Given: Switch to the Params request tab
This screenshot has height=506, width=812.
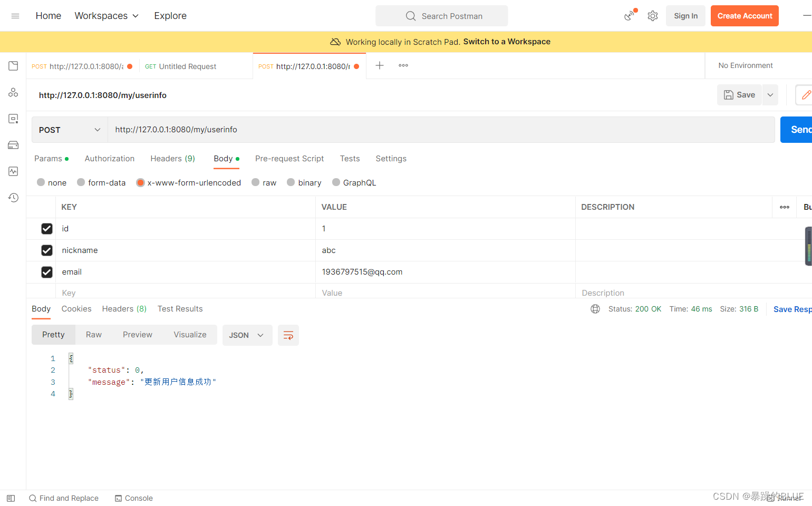Looking at the screenshot, I should tap(51, 159).
